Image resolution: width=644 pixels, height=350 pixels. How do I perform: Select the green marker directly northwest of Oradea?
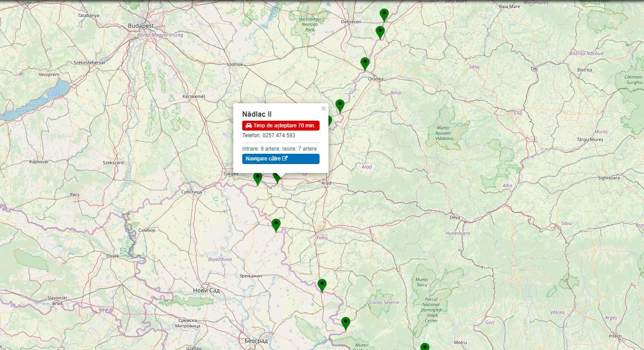coord(365,63)
